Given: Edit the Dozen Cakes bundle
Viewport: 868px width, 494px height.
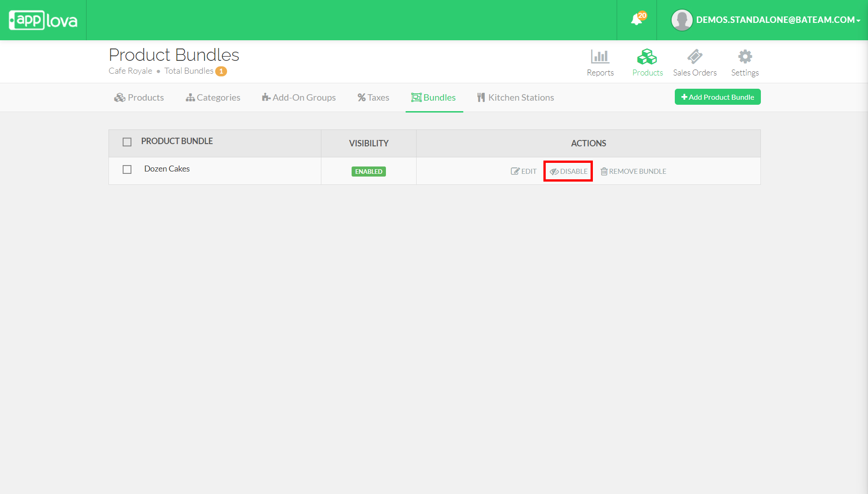Looking at the screenshot, I should coord(524,171).
